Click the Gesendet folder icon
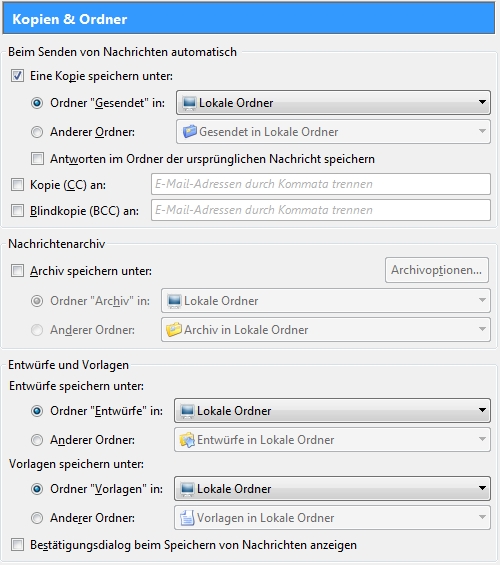The height and width of the screenshot is (565, 500). coord(189,132)
